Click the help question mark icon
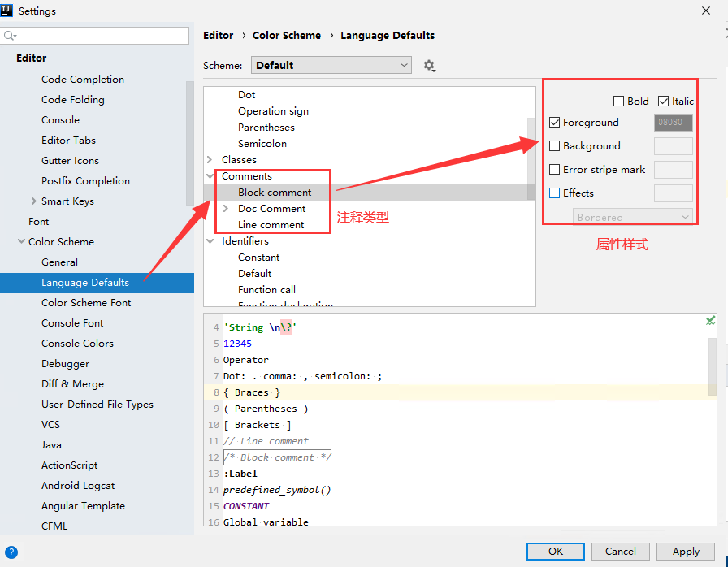Image resolution: width=728 pixels, height=567 pixels. (11, 552)
